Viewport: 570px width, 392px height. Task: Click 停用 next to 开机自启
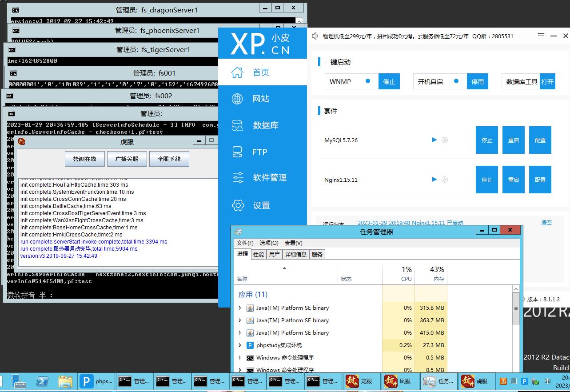tap(478, 82)
